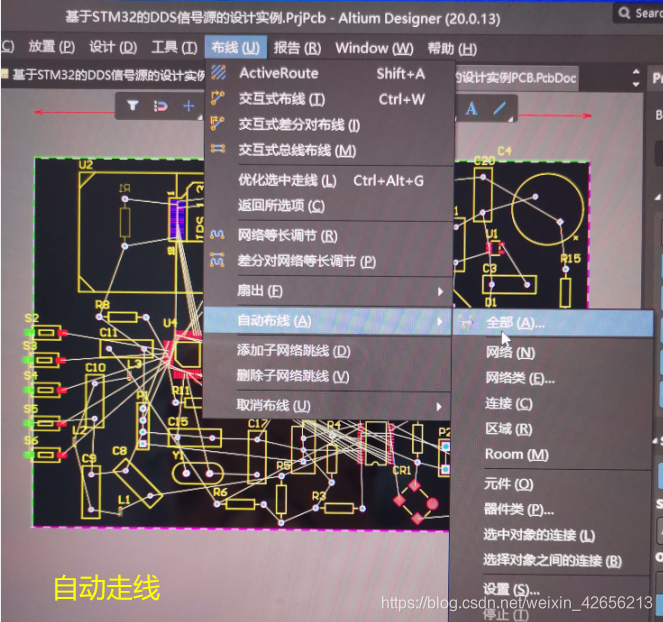The image size is (663, 622).
Task: Click the search magnifier icon
Action: [x=624, y=13]
